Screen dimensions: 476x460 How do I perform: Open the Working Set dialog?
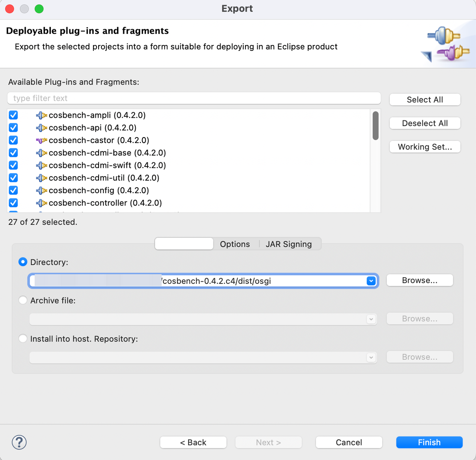[425, 147]
